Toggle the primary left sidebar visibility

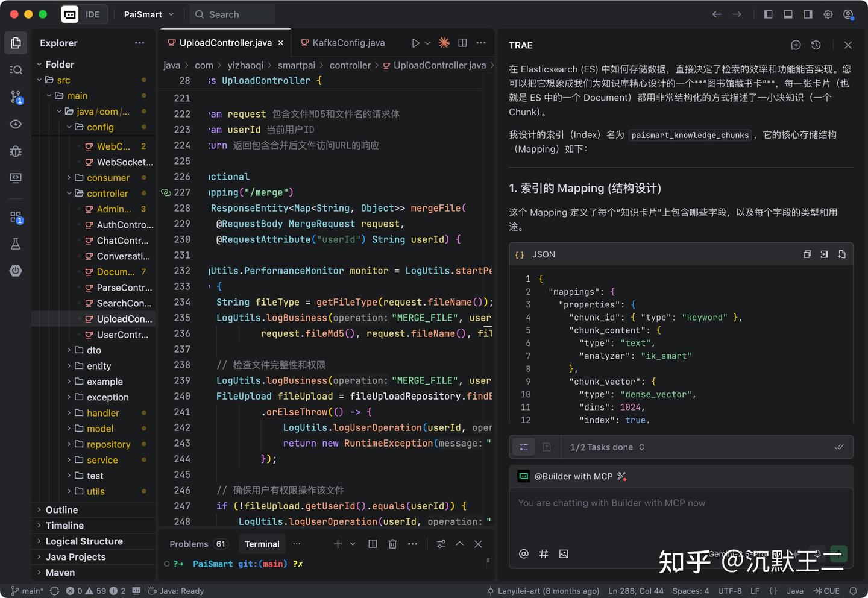click(768, 14)
